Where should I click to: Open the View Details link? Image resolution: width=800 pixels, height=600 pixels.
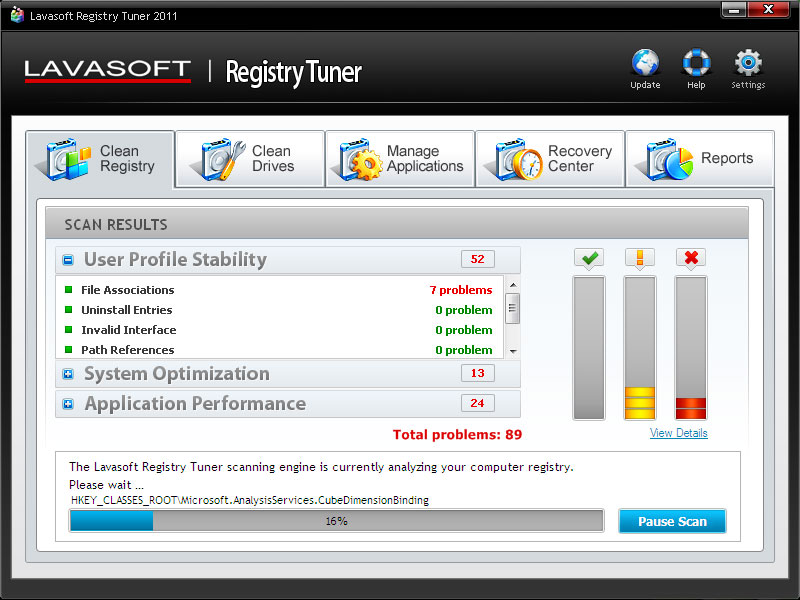click(679, 433)
